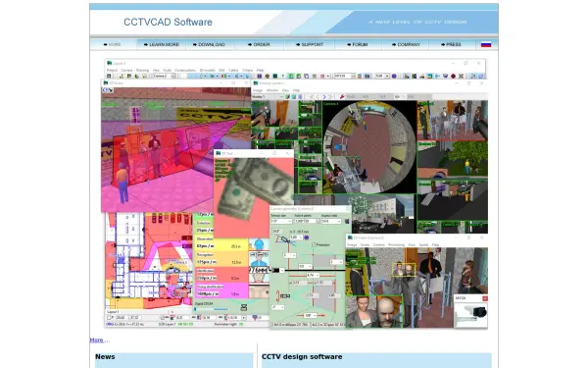Open Drawing menu in Layout window
588x368 pixels.
tap(142, 71)
